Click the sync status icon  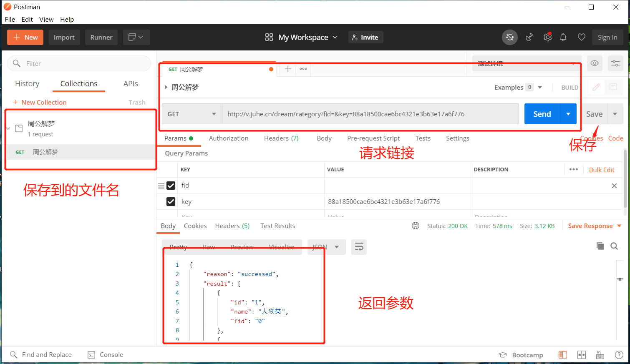509,37
